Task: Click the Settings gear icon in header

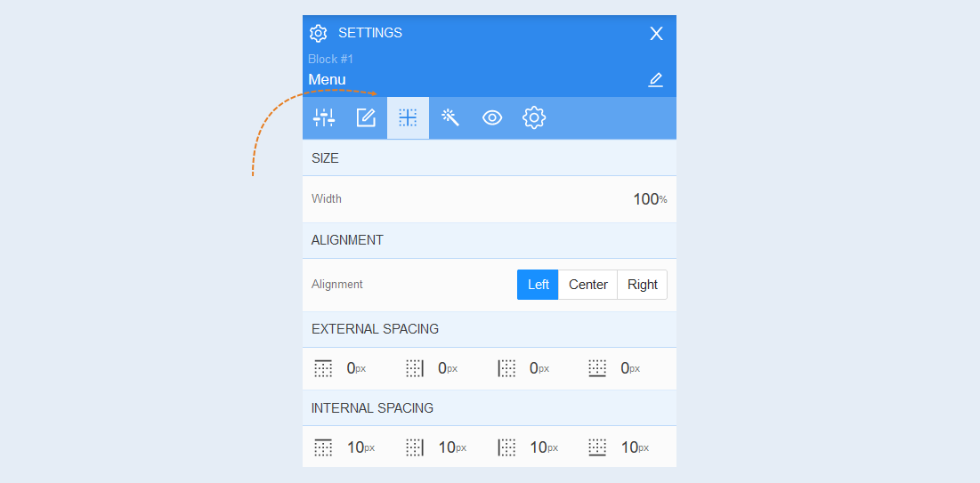Action: pyautogui.click(x=318, y=33)
